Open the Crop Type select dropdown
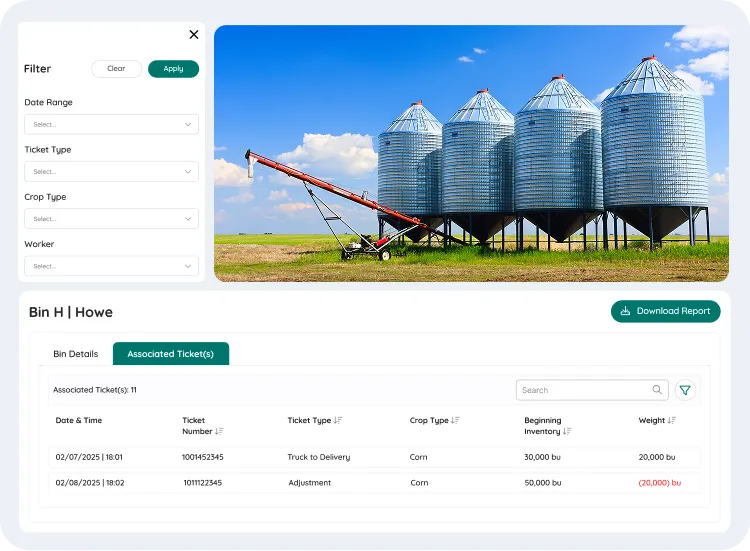The width and height of the screenshot is (750, 551). (x=111, y=219)
